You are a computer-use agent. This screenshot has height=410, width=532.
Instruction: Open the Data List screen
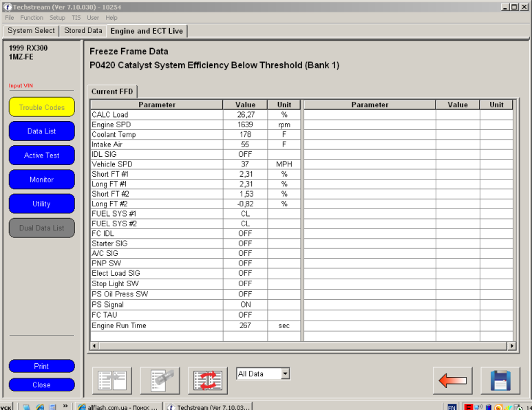[x=41, y=131]
